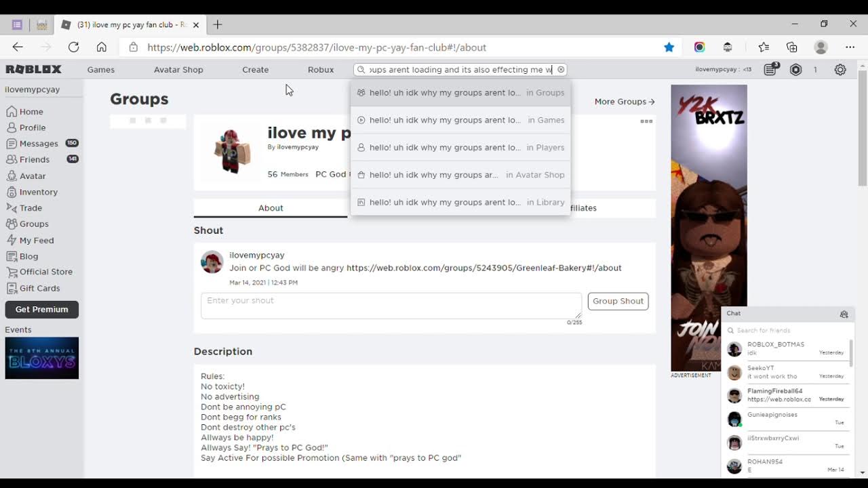Click the Roblox logo
This screenshot has height=488, width=868.
tap(34, 69)
